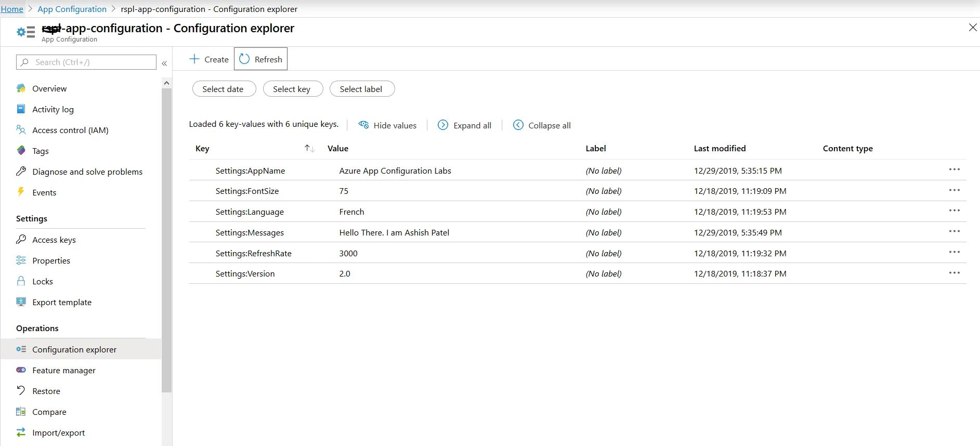Open more options for Settings:FontSize row
Viewport: 980px width, 446px height.
tap(955, 190)
